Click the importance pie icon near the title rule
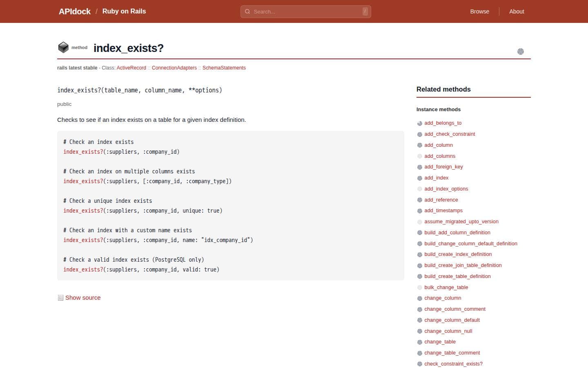588x368 pixels. click(x=521, y=52)
